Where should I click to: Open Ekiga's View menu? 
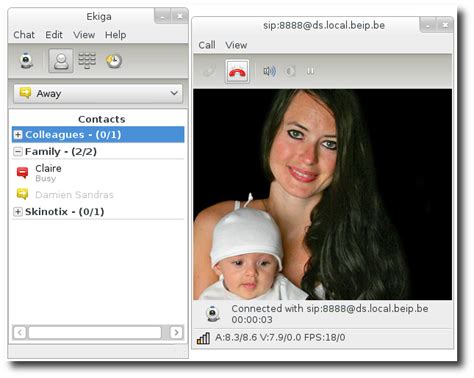point(84,35)
